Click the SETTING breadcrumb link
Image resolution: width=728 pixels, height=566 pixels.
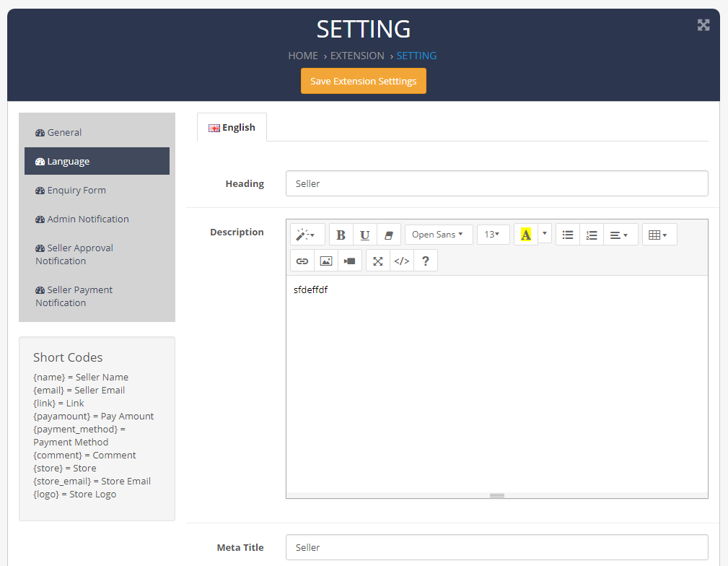coord(416,56)
